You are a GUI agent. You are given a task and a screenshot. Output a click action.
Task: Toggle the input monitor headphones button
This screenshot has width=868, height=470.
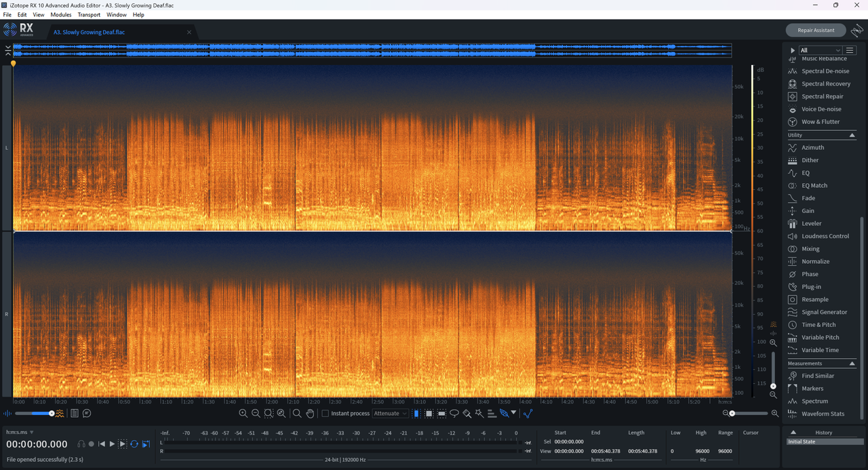pyautogui.click(x=81, y=444)
